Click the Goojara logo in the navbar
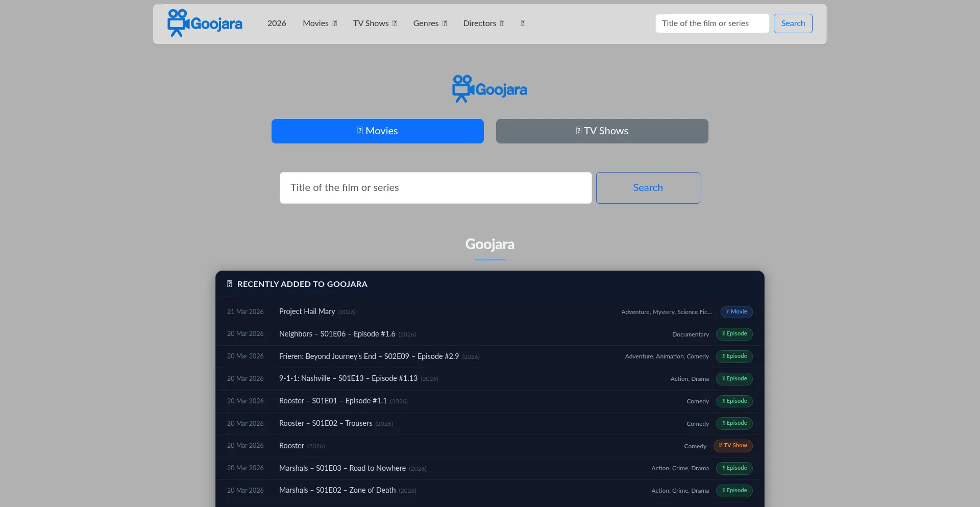Image resolution: width=980 pixels, height=507 pixels. click(x=205, y=23)
